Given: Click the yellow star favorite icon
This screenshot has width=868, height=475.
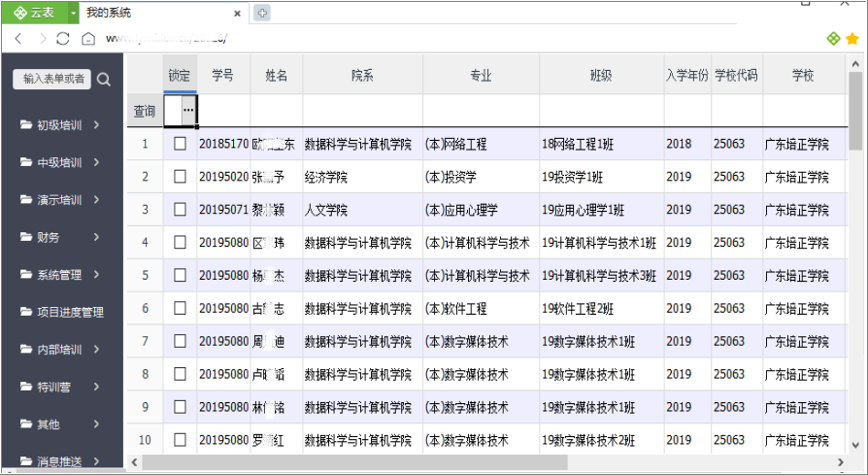Looking at the screenshot, I should [x=852, y=39].
